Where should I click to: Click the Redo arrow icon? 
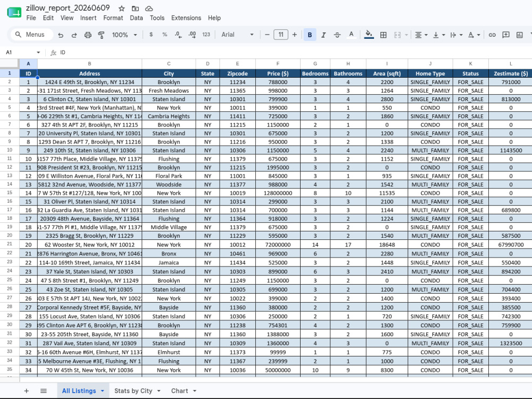(74, 35)
